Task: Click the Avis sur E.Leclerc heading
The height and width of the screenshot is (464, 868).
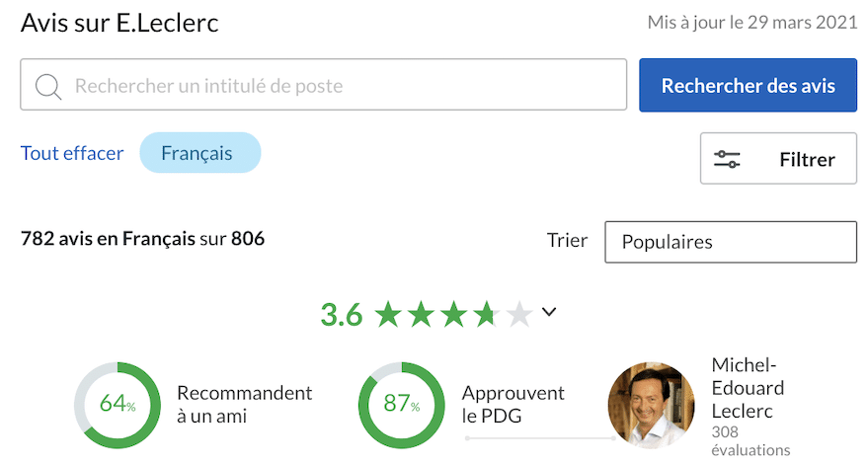Action: pos(119,23)
